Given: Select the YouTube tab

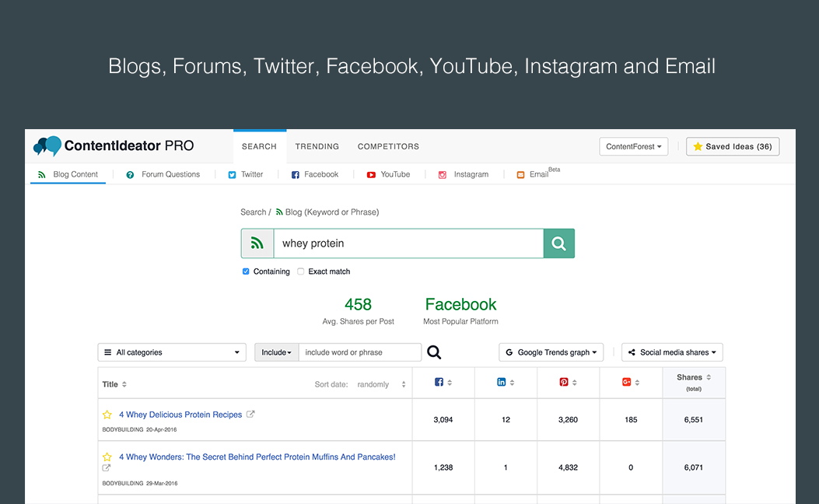Looking at the screenshot, I should pos(388,174).
